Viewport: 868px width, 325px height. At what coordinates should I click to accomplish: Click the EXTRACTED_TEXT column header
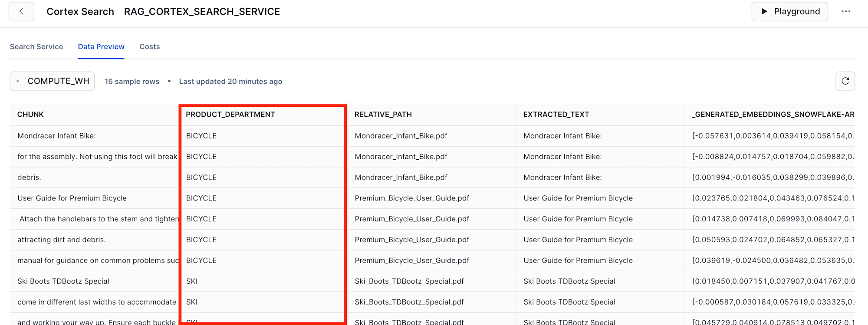[x=556, y=115]
